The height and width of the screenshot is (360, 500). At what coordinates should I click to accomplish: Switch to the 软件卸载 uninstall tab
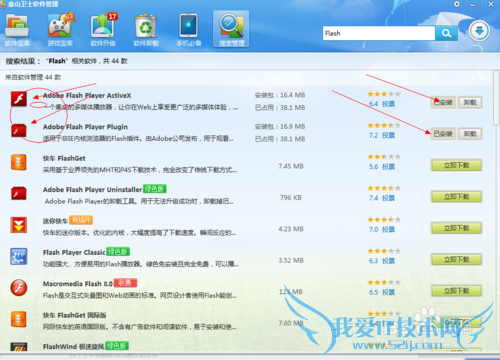point(146,30)
